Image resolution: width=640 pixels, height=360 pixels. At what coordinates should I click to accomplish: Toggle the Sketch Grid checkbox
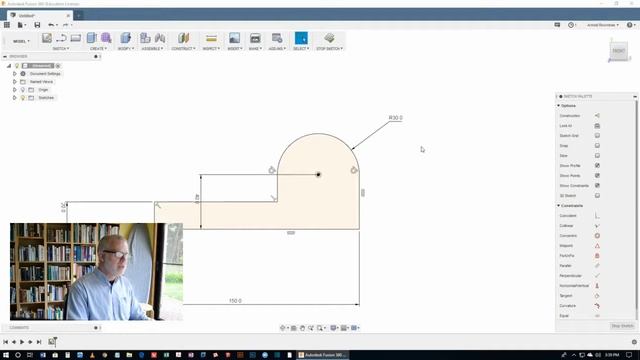pyautogui.click(x=597, y=136)
